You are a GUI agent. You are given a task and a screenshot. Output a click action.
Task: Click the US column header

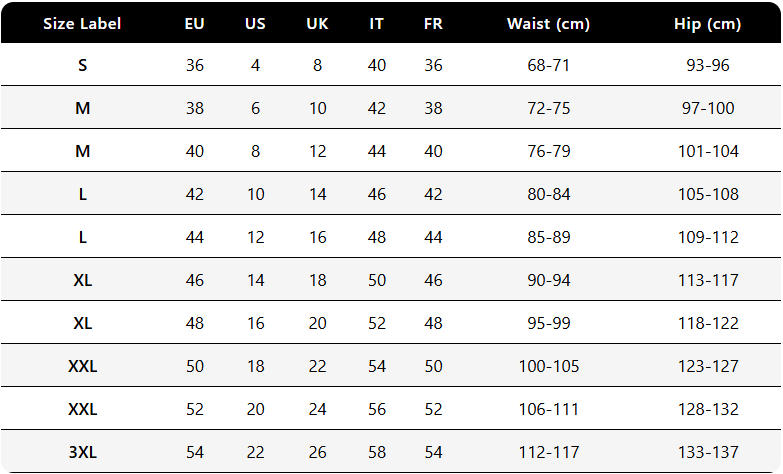[x=255, y=23]
